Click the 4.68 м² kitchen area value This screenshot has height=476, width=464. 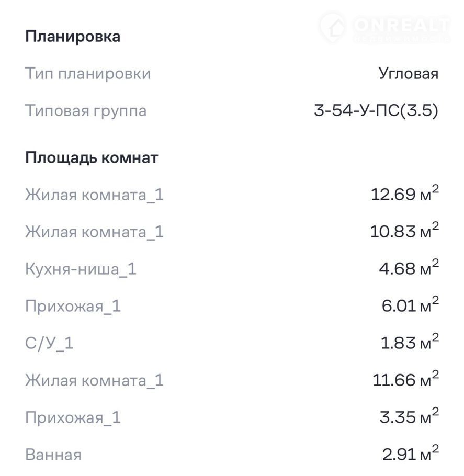(x=409, y=269)
